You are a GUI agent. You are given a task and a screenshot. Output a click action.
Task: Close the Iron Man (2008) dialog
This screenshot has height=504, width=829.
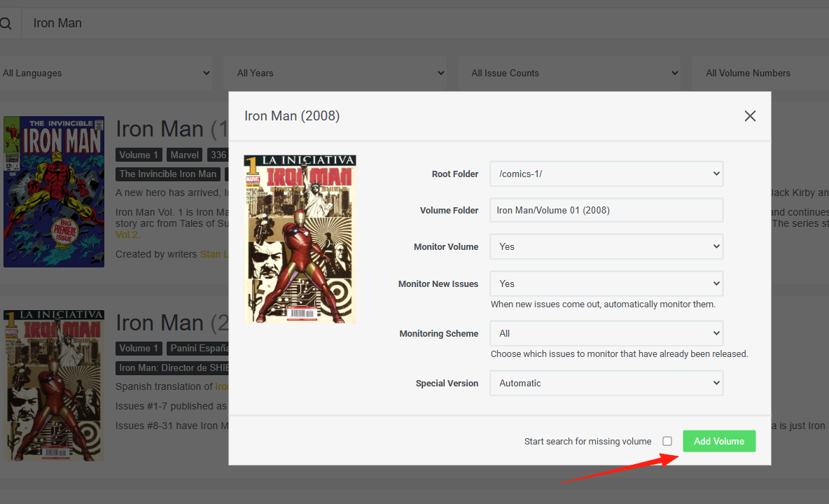[x=750, y=115]
